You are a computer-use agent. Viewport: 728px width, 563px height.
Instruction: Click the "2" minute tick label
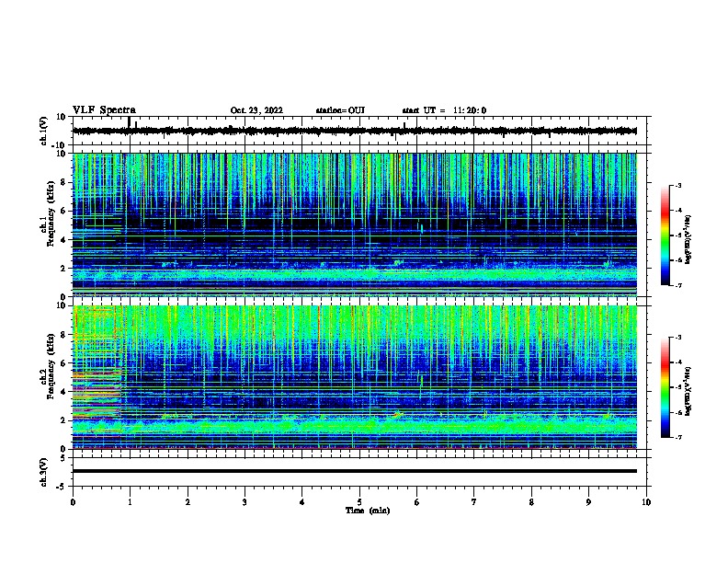point(188,502)
